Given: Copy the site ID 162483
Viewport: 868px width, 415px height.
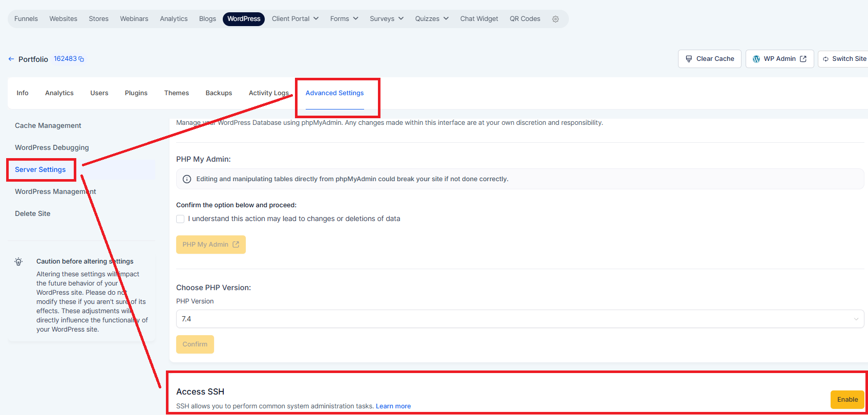Looking at the screenshot, I should [x=81, y=59].
